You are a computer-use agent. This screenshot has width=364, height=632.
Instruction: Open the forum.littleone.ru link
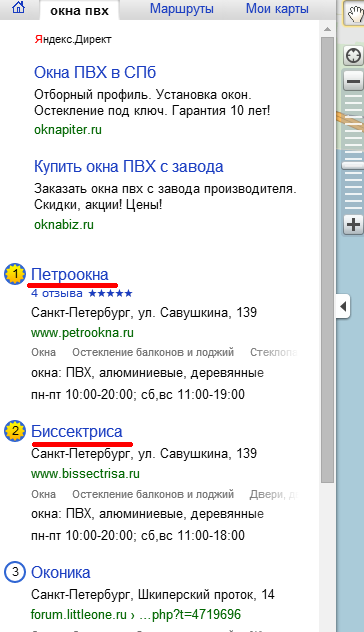[x=136, y=615]
